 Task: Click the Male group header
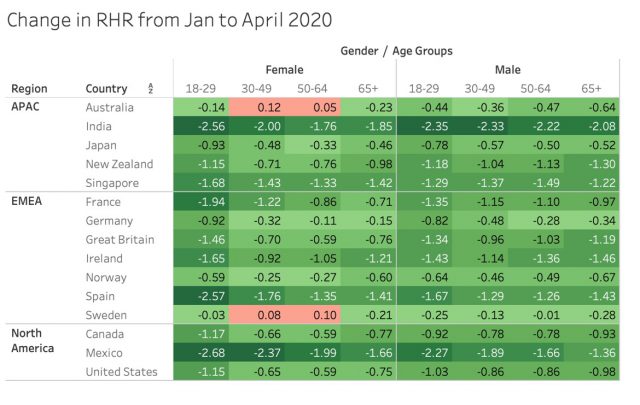(x=508, y=69)
